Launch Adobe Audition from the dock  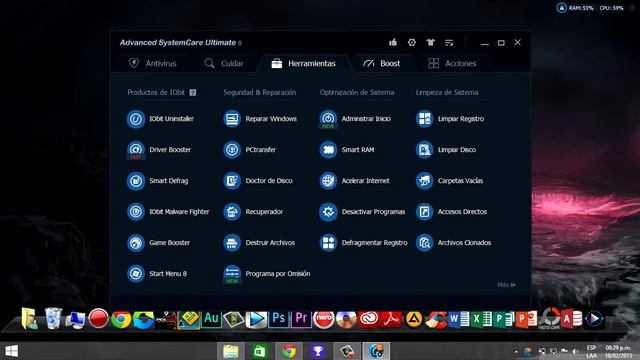pyautogui.click(x=211, y=319)
